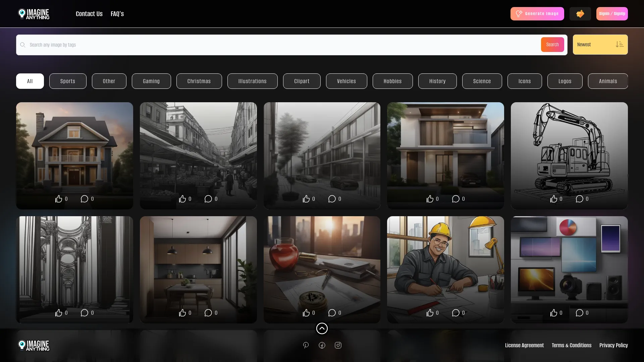
Task: Open the Privacy Policy link
Action: pos(613,345)
